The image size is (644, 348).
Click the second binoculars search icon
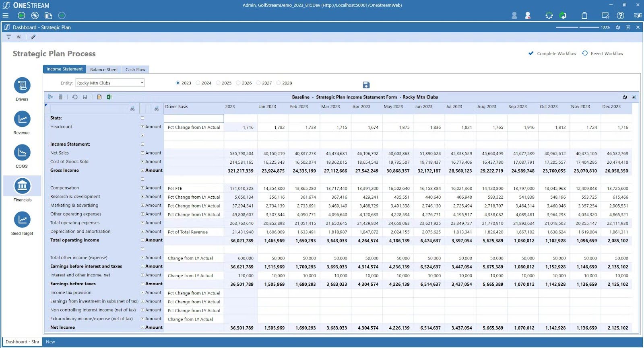(157, 109)
